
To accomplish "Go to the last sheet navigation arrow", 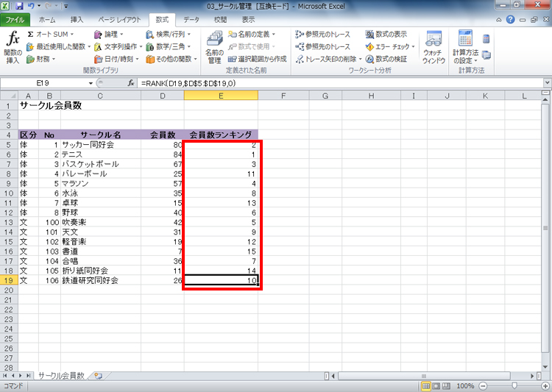I will tap(28, 376).
